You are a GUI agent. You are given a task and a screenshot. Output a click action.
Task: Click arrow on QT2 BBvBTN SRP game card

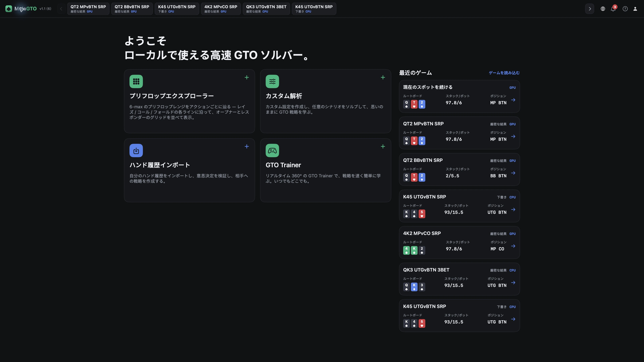coord(513,173)
